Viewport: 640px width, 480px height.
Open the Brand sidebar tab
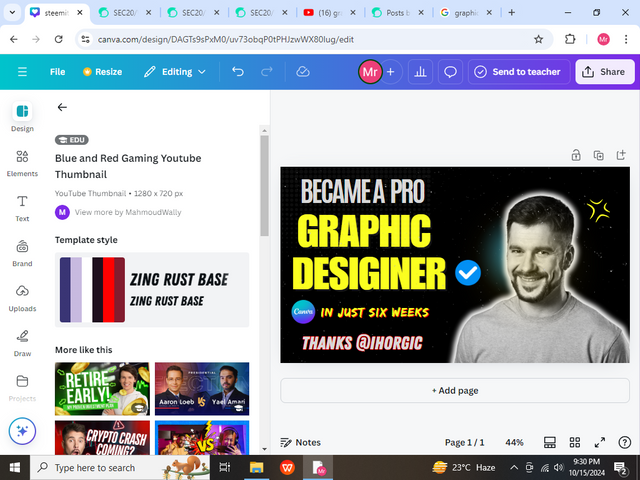[22, 253]
